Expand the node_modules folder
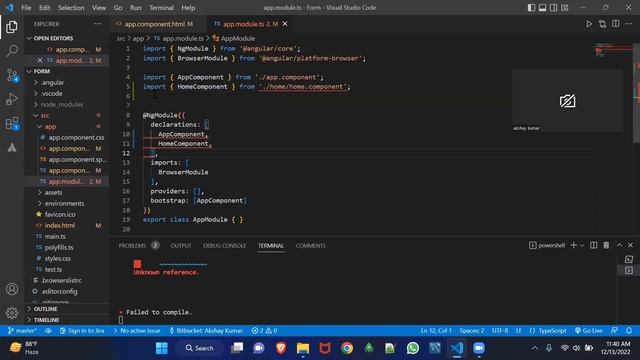Viewport: 640px width, 360px height. coord(62,104)
